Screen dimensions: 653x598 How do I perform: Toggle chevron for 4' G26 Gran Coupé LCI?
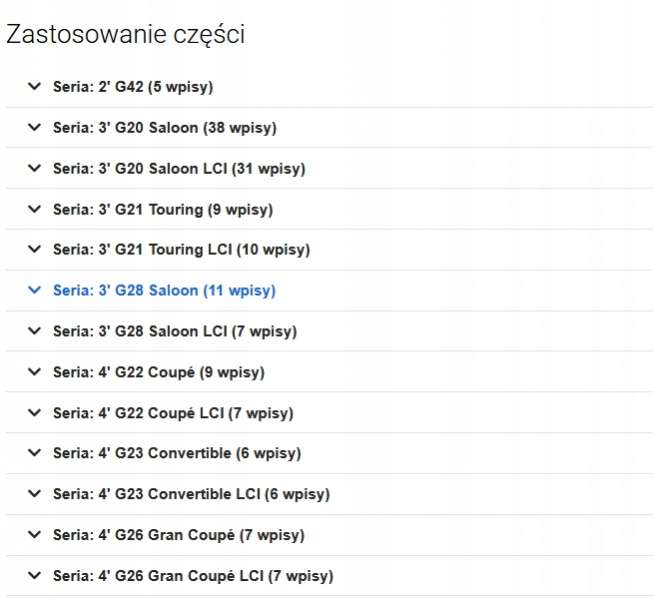[35, 576]
